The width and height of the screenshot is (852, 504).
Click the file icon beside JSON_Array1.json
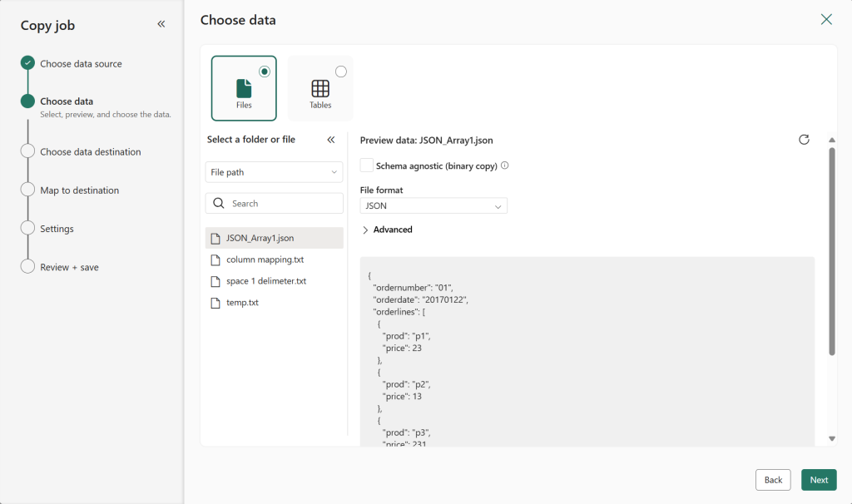coord(215,237)
